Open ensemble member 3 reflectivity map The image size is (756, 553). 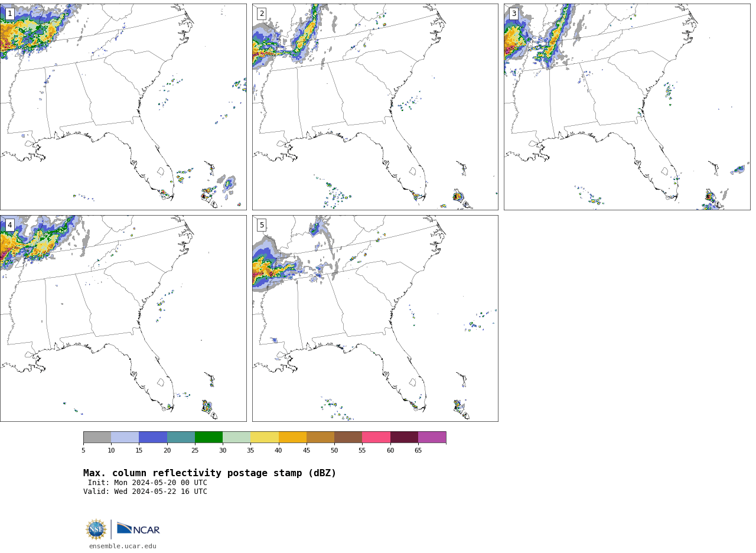coord(627,107)
